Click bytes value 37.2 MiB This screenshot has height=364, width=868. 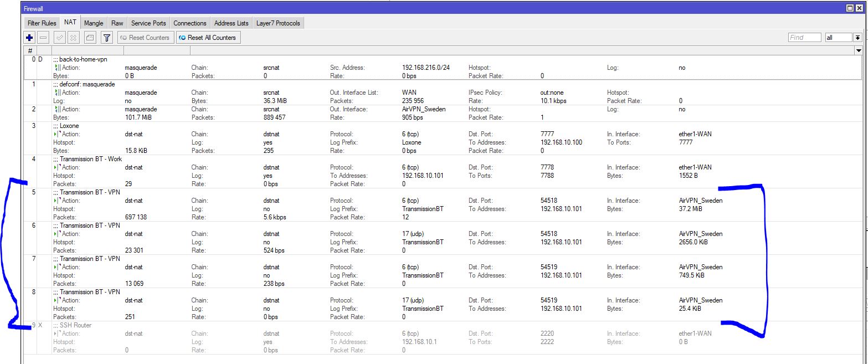(690, 209)
